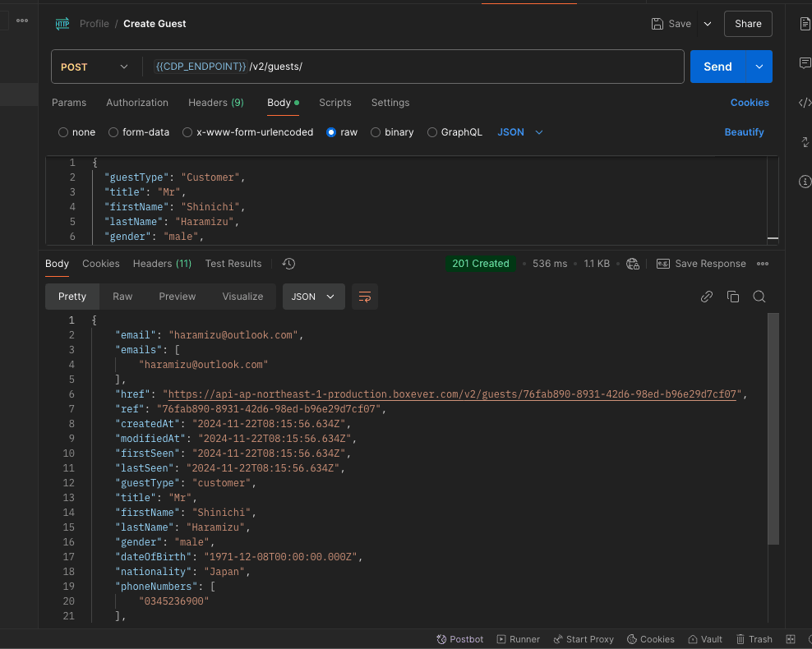Expand the Send button arrow menu
Image resolution: width=812 pixels, height=649 pixels.
(759, 67)
